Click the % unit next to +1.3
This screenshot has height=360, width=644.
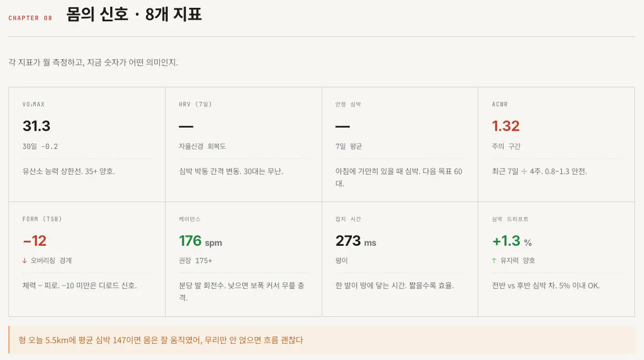pos(528,243)
